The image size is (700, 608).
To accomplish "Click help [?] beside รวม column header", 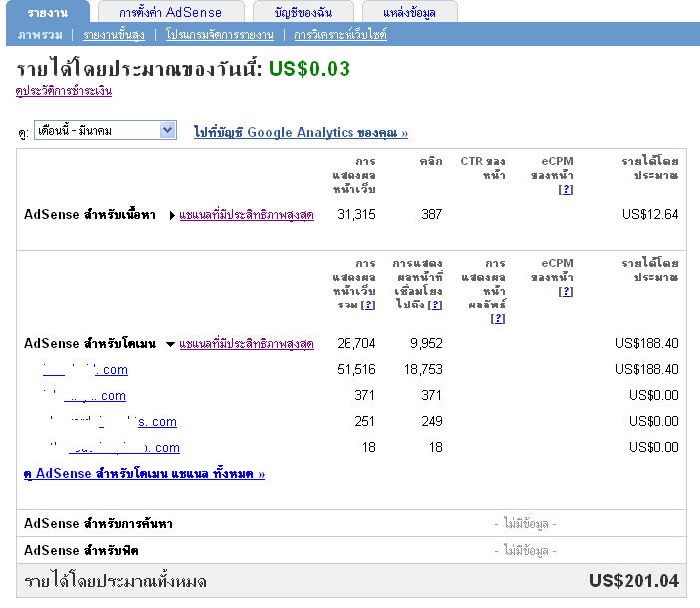I will pyautogui.click(x=368, y=304).
